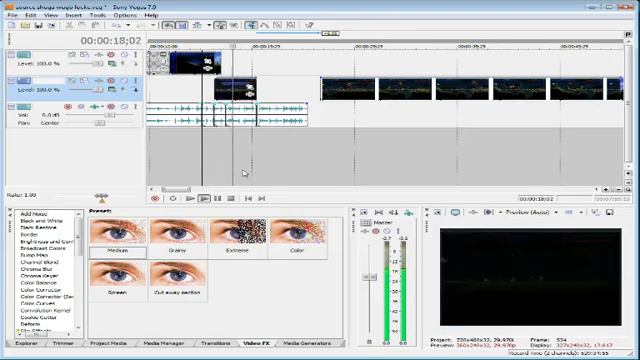640x360 pixels.
Task: Click Go to End transport button
Action: click(x=262, y=199)
